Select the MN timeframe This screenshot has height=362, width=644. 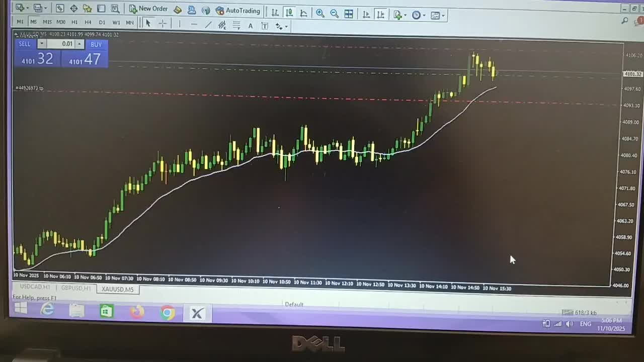point(130,23)
